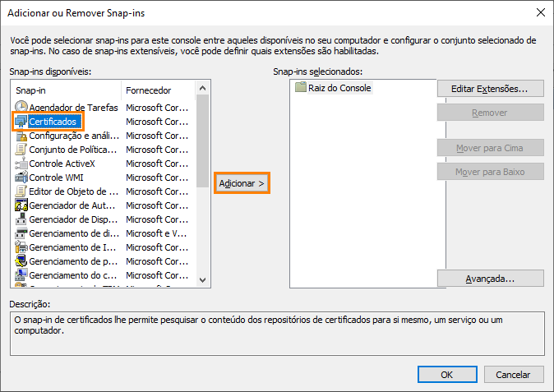
Task: Confirm with the OK button
Action: (x=447, y=375)
